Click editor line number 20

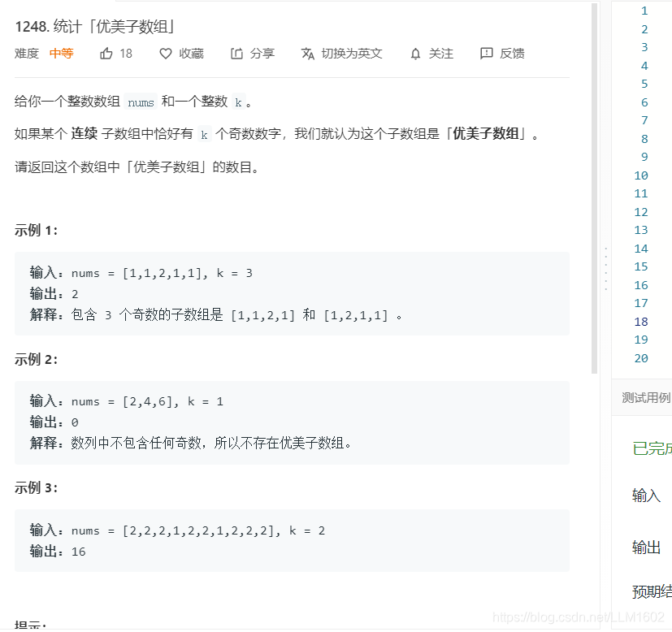640,358
